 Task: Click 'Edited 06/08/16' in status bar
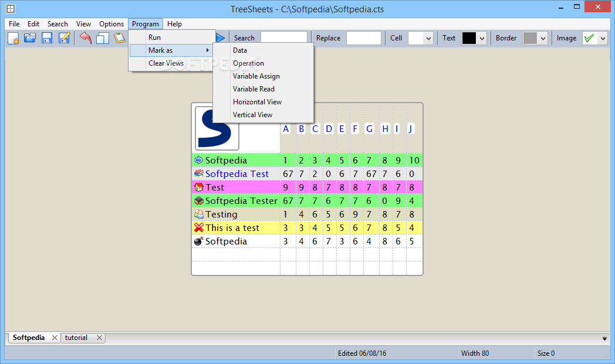pos(361,353)
